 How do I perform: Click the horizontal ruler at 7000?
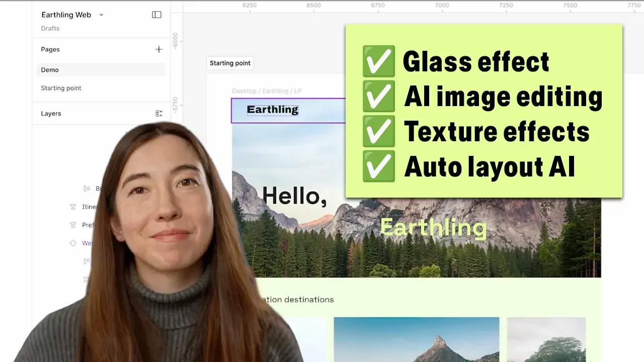pos(442,6)
